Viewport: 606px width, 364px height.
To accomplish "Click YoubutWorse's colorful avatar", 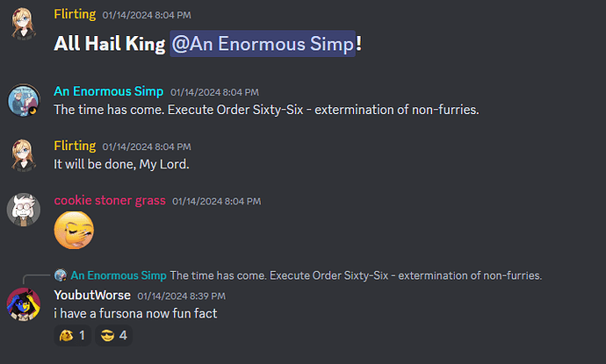I will (24, 304).
